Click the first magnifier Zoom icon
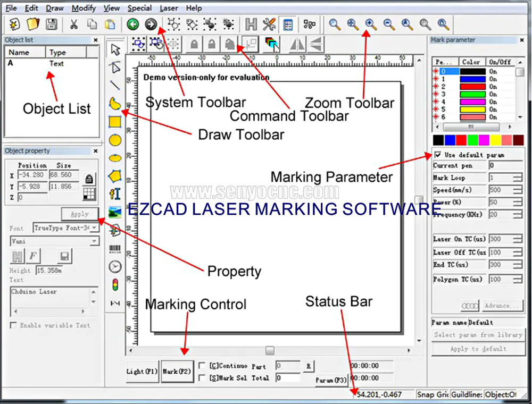Viewport: 532px width, 404px height. (335, 24)
